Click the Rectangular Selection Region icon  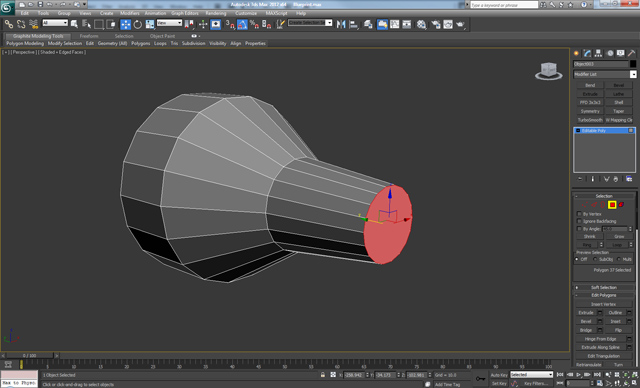point(98,24)
